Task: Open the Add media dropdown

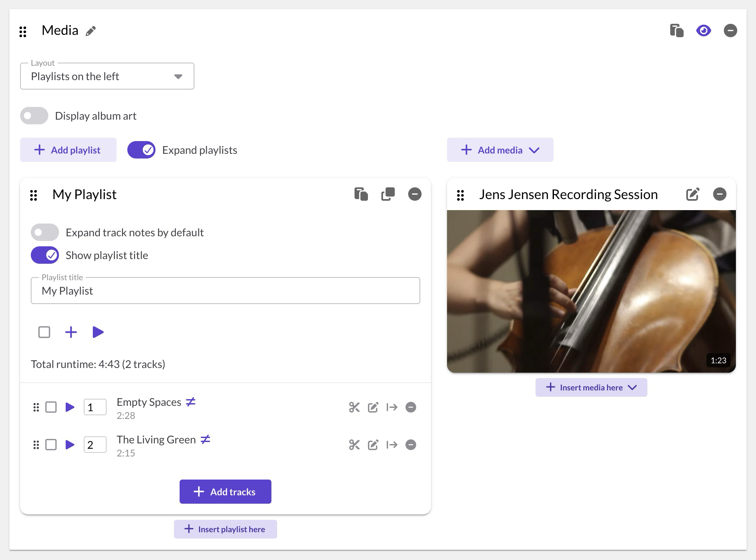Action: (500, 150)
